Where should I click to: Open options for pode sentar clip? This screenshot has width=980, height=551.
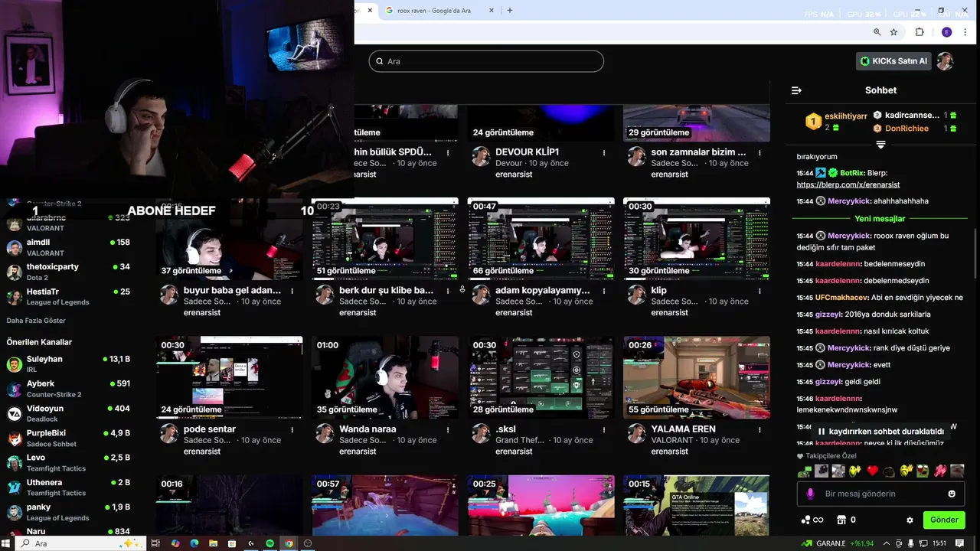[292, 429]
